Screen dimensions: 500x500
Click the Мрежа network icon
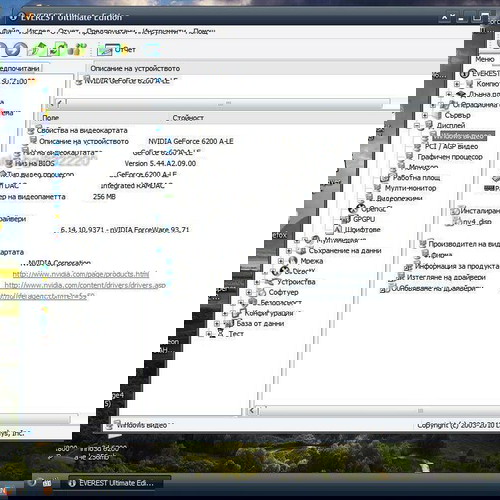(293, 261)
